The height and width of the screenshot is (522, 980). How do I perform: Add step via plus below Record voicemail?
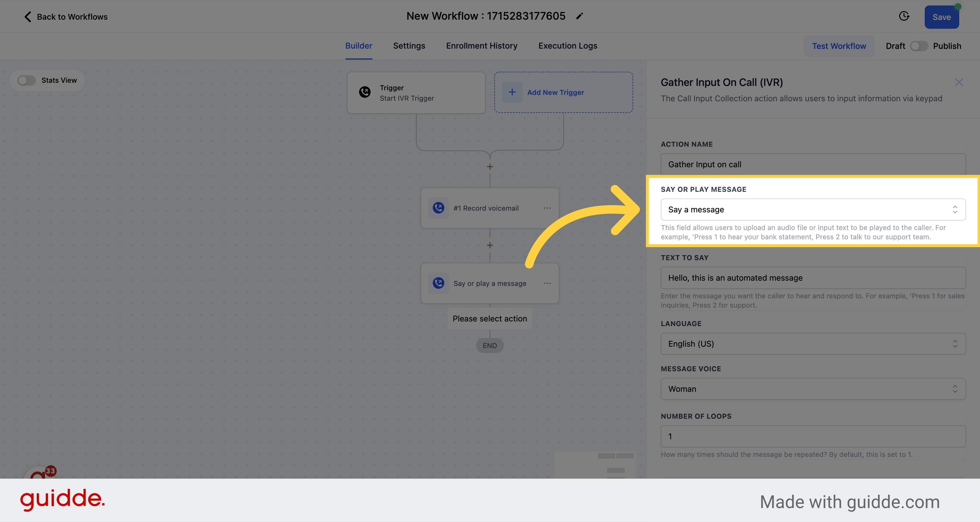[x=490, y=245]
